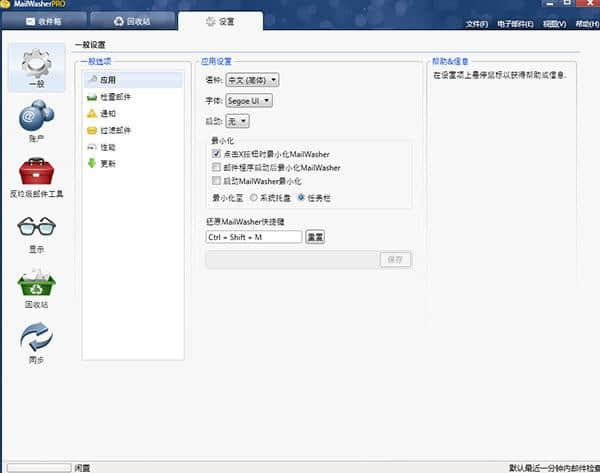Image resolution: width=600 pixels, height=473 pixels.
Task: Uncheck 点击X按钮时最小化MailWasher checkbox
Action: pos(216,155)
